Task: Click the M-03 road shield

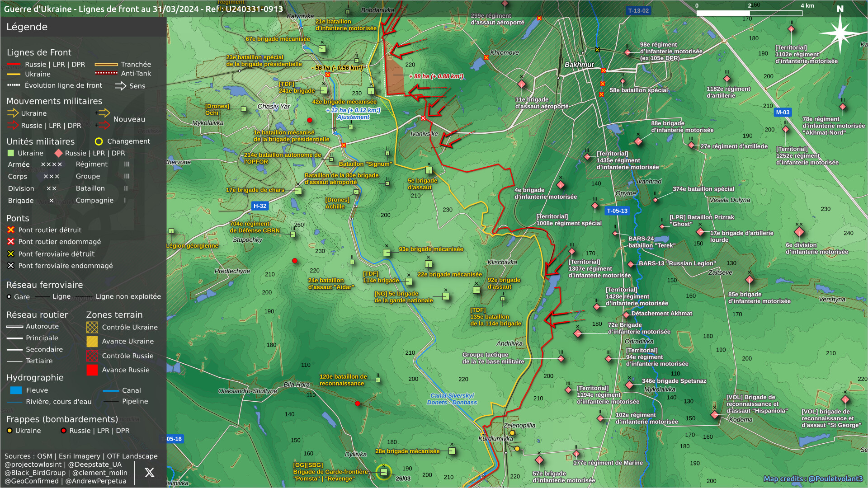Action: [783, 113]
